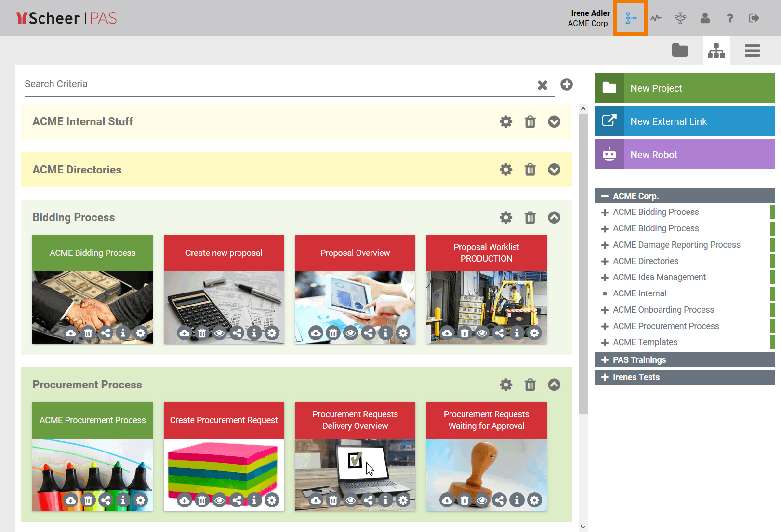Open the process mining icon in header
The height and width of the screenshot is (532, 781).
tap(655, 18)
